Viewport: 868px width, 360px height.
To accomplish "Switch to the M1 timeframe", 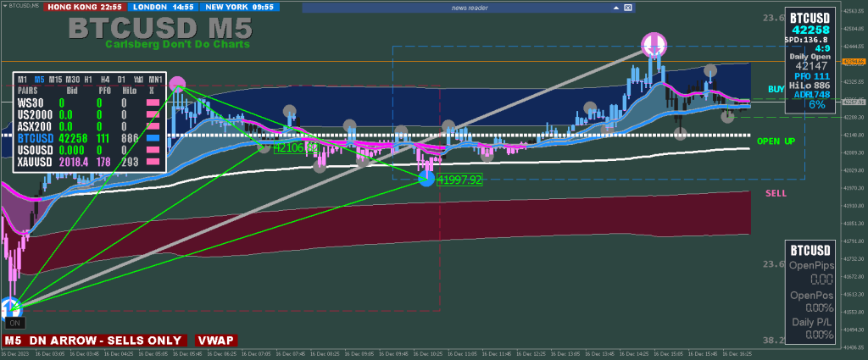I will tap(22, 79).
